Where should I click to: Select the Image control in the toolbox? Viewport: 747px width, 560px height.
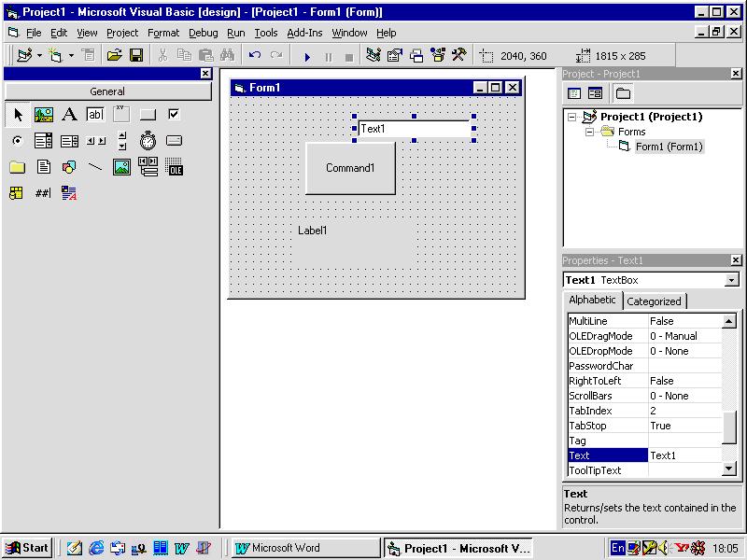(121, 167)
